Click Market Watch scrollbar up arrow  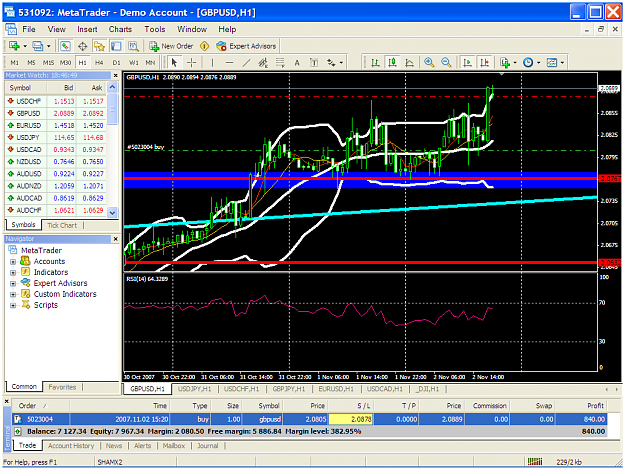[113, 87]
